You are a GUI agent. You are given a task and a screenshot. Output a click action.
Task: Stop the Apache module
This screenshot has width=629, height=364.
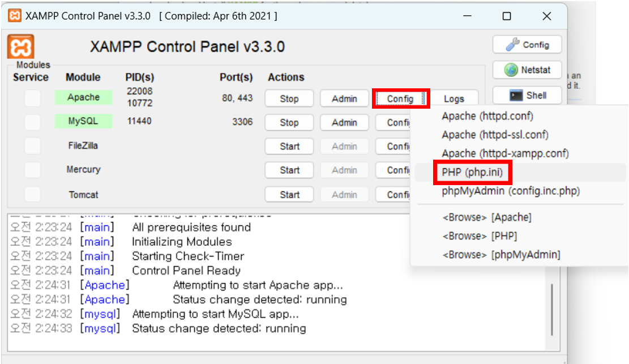click(289, 99)
